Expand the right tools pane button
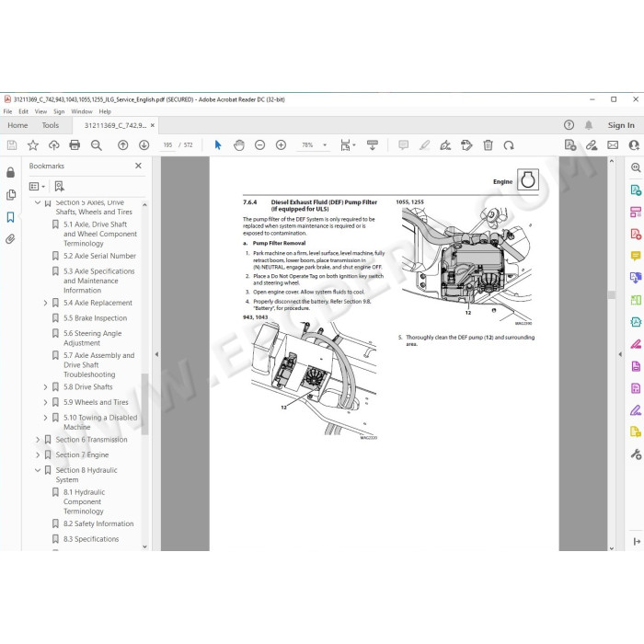 pyautogui.click(x=637, y=542)
